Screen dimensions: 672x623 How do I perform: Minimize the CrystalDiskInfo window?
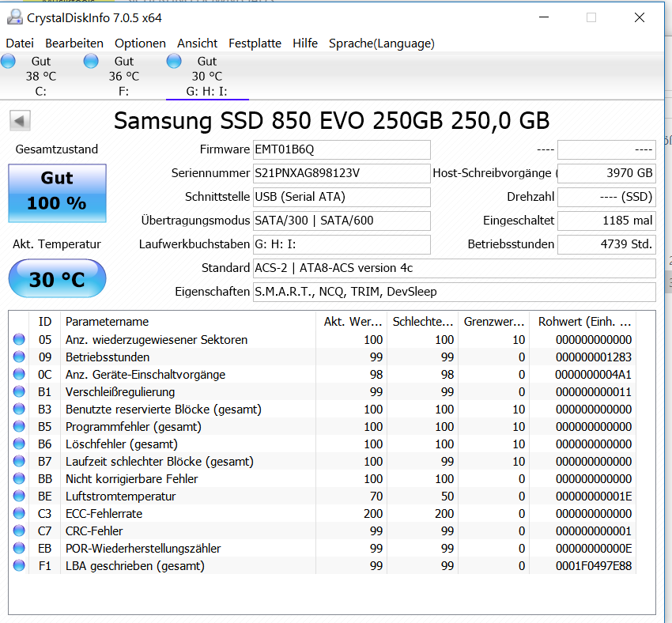coord(544,17)
